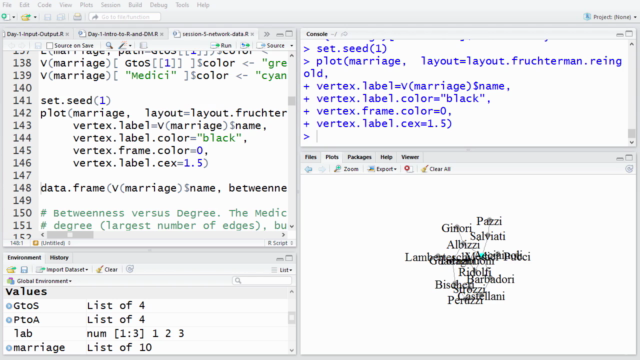640x360 pixels.
Task: Toggle Source on Save checkbox
Action: coord(50,45)
